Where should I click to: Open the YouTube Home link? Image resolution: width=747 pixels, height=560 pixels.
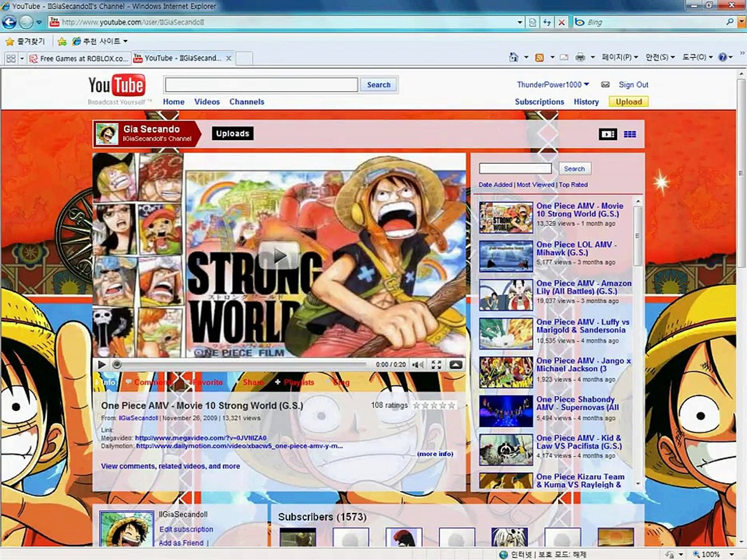tap(173, 102)
